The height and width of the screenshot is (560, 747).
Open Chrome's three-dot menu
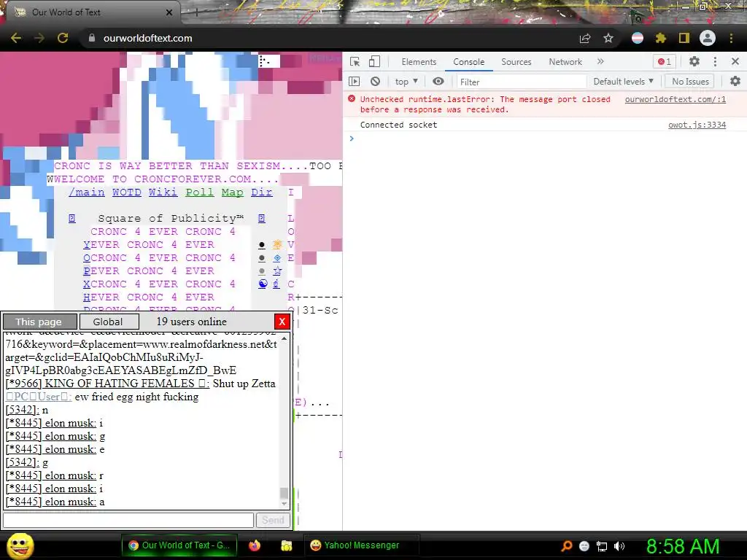(x=731, y=38)
